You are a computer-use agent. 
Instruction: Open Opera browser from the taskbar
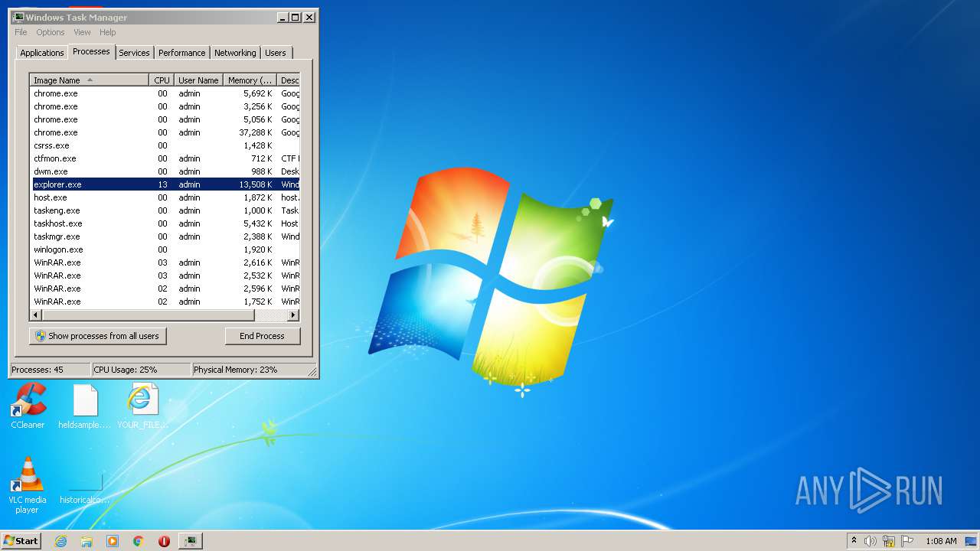click(164, 541)
